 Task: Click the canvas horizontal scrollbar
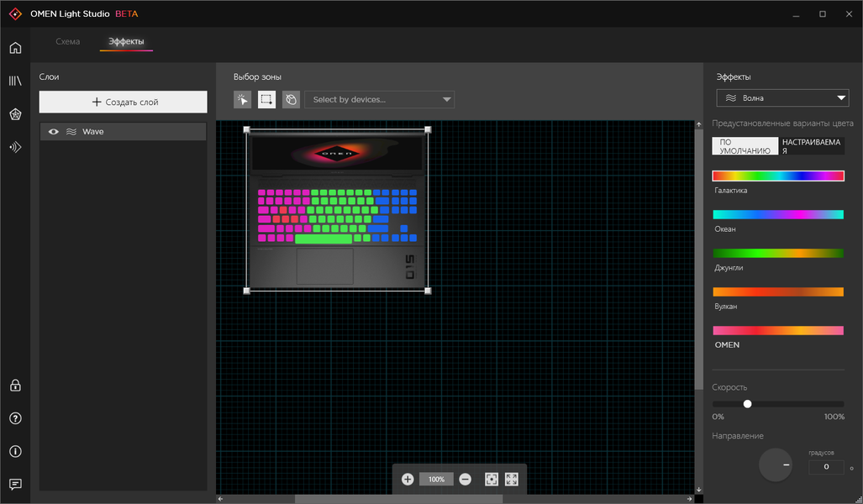click(x=398, y=499)
